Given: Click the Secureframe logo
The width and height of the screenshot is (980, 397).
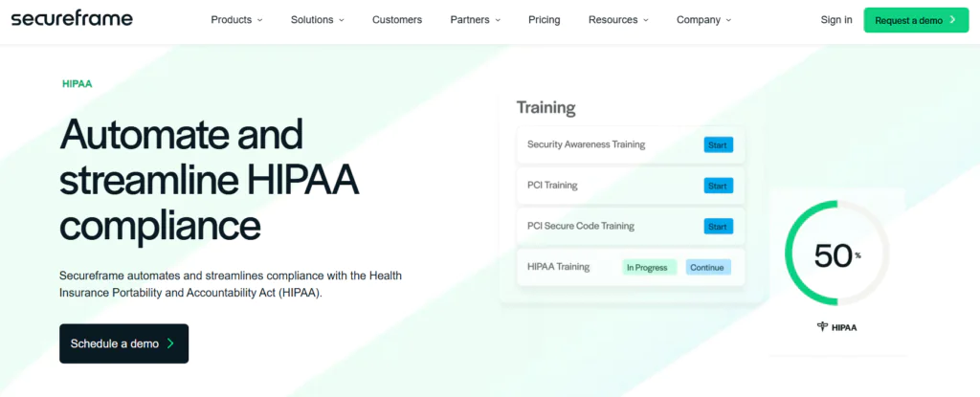Looking at the screenshot, I should [x=72, y=19].
